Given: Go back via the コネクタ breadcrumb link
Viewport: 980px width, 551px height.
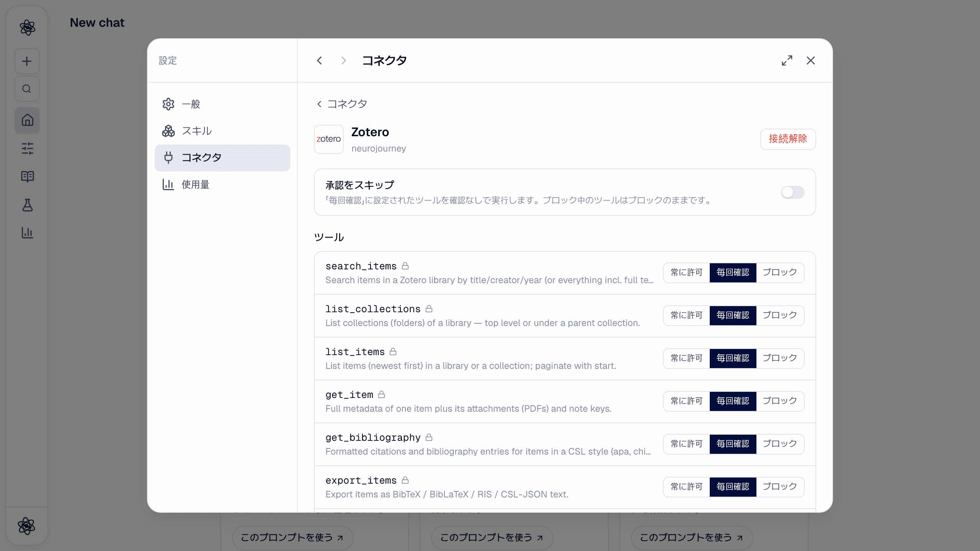Looking at the screenshot, I should 342,104.
